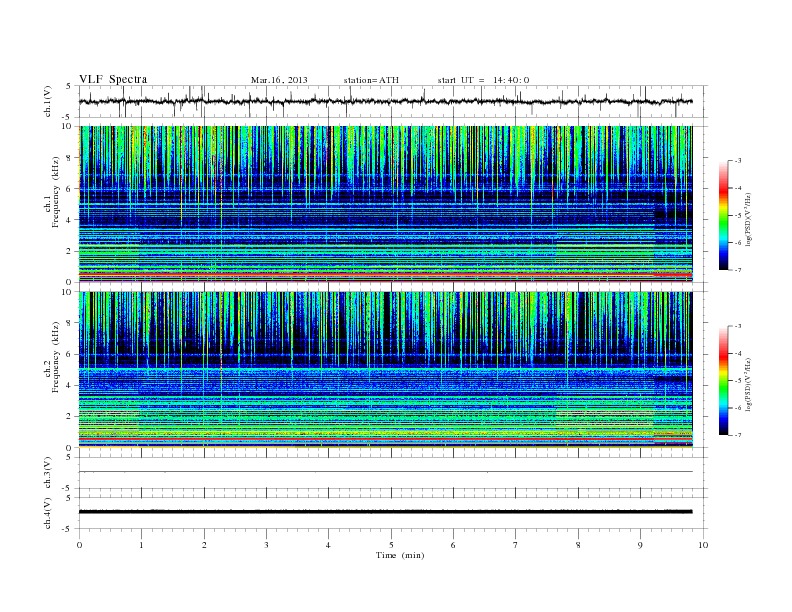Click the ch.1 voltage waveform trace panel
792x612 pixels.
pyautogui.click(x=392, y=101)
